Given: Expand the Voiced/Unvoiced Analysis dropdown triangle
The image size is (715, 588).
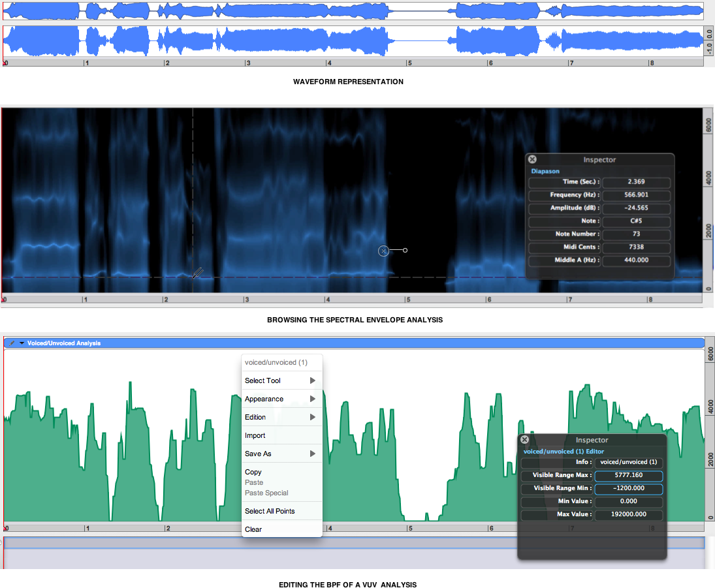Looking at the screenshot, I should (22, 343).
